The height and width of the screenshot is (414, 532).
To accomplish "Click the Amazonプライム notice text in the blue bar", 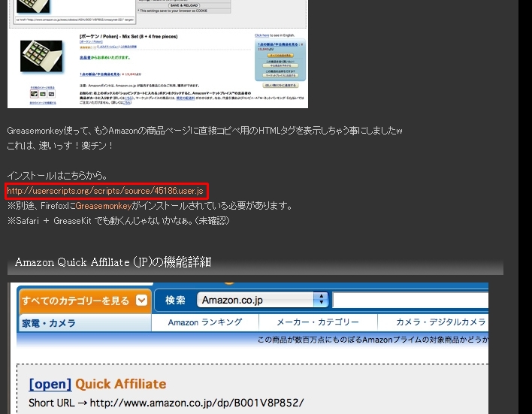I will (x=373, y=340).
